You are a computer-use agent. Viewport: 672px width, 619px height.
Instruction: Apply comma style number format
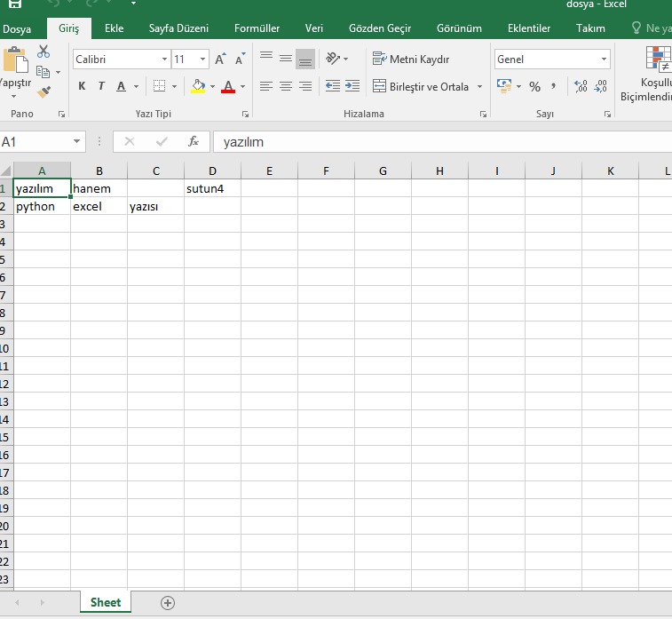[x=554, y=86]
